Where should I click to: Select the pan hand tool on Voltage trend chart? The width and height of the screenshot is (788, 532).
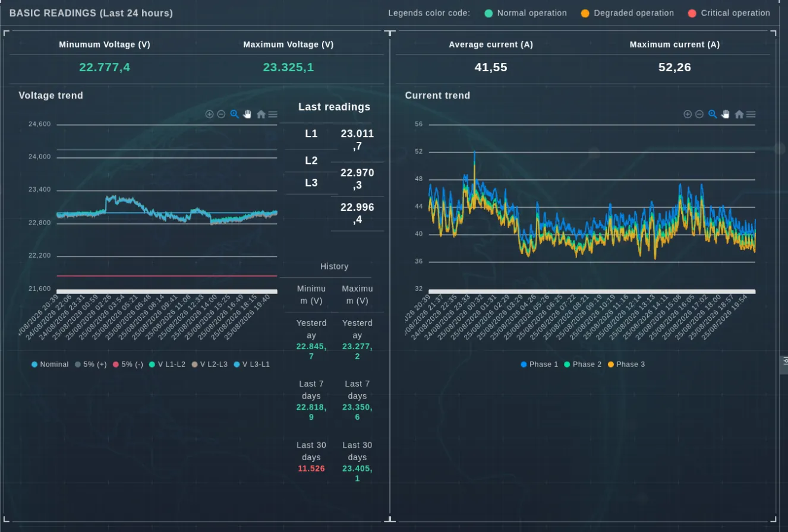click(247, 114)
